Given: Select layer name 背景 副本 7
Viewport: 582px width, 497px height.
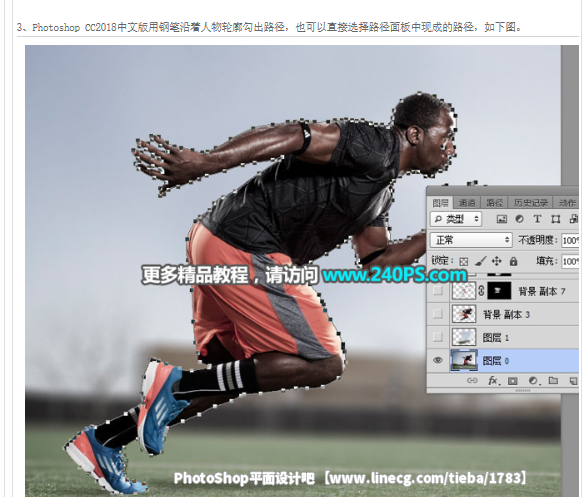Looking at the screenshot, I should pyautogui.click(x=542, y=291).
